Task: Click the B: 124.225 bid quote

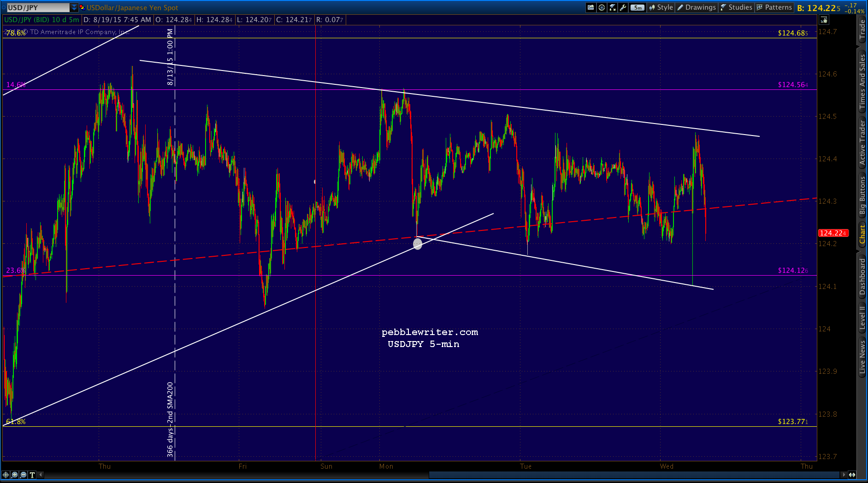Action: pos(819,8)
